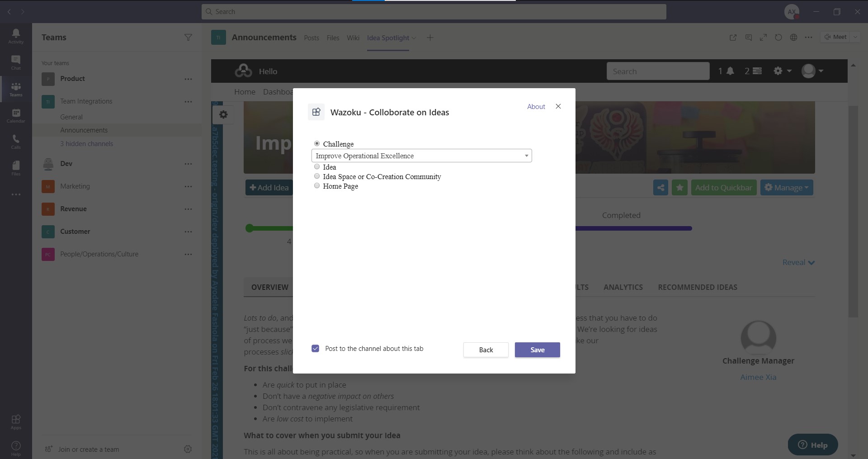This screenshot has height=459, width=868.
Task: Open the Manage dropdown button
Action: click(787, 188)
